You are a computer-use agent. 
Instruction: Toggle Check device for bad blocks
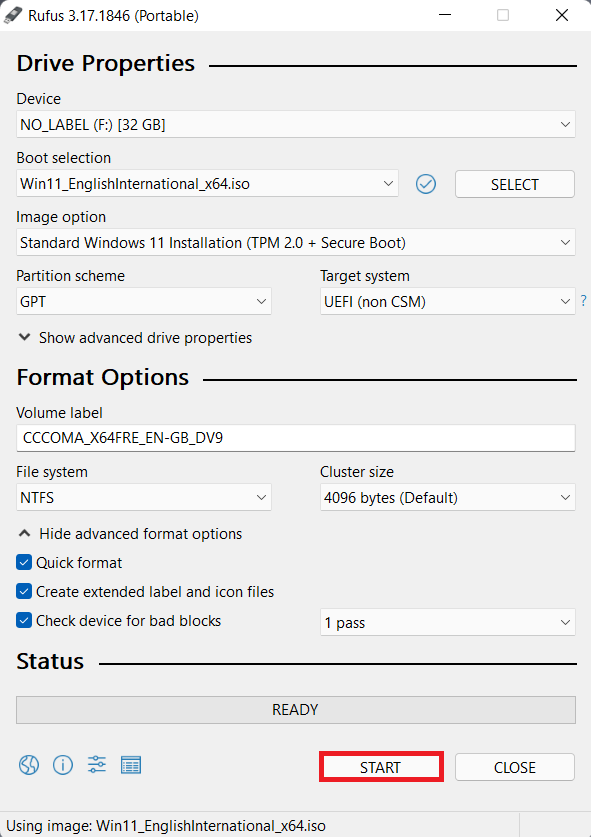(x=24, y=620)
